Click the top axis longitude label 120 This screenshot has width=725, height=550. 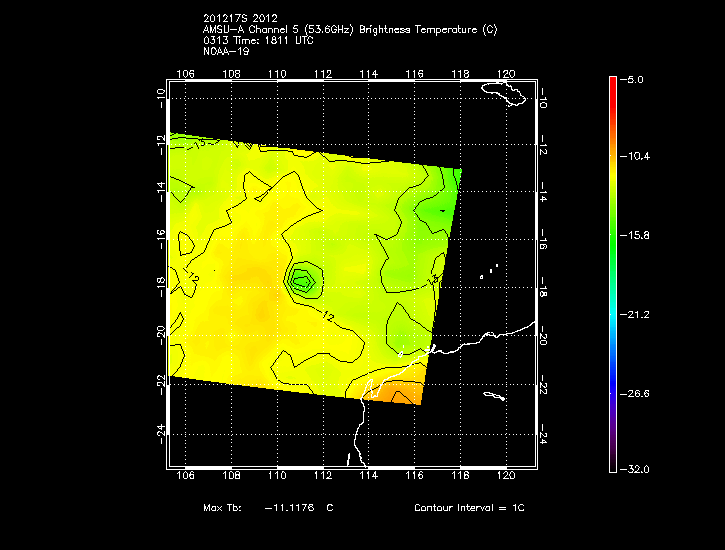[x=506, y=74]
